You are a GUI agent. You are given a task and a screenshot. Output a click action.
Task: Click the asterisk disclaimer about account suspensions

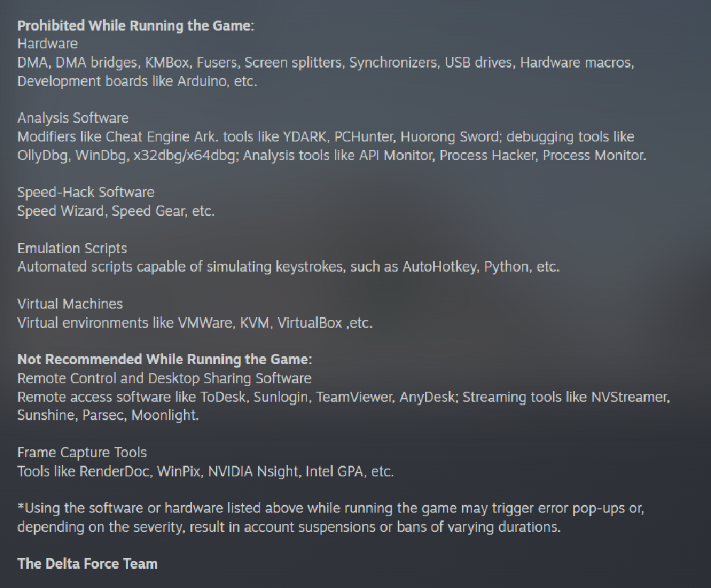331,518
